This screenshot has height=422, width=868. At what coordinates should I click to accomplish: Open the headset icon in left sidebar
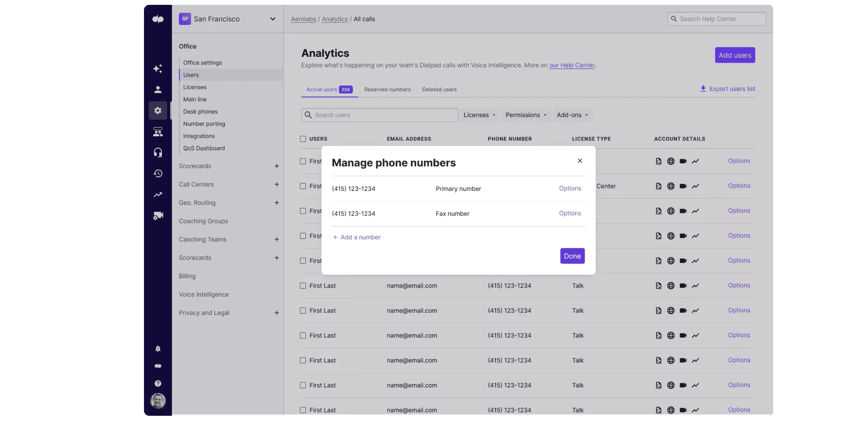[158, 153]
